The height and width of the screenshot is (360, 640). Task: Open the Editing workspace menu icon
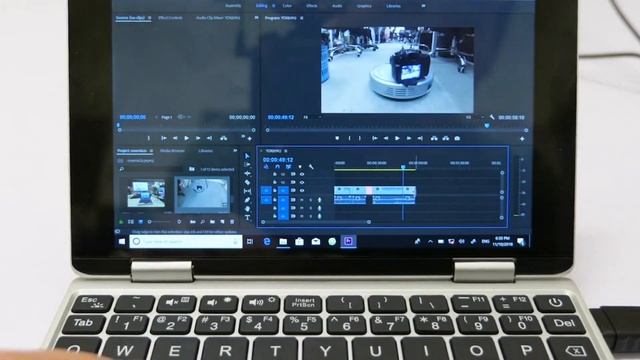coord(273,6)
